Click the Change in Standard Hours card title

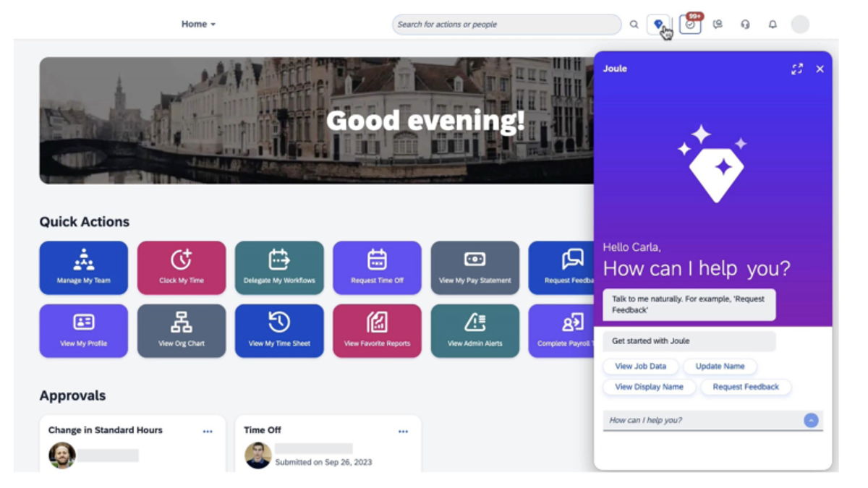coord(106,430)
